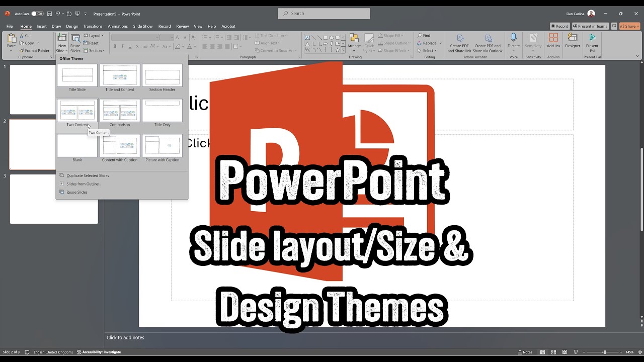Select the Section Header layout
644x362 pixels.
(x=162, y=78)
